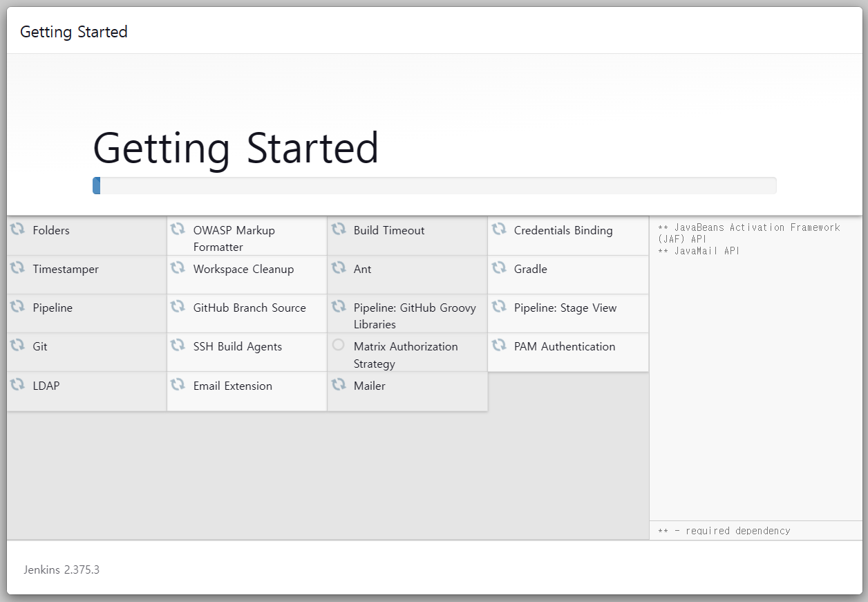868x602 pixels.
Task: Click the spinner icon beside SSH Build Agents
Action: [x=178, y=345]
